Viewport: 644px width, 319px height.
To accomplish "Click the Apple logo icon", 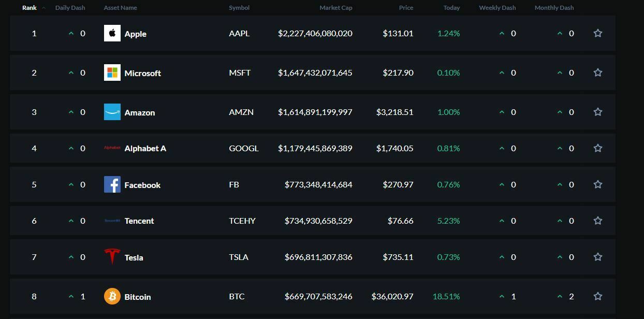I will pos(112,33).
